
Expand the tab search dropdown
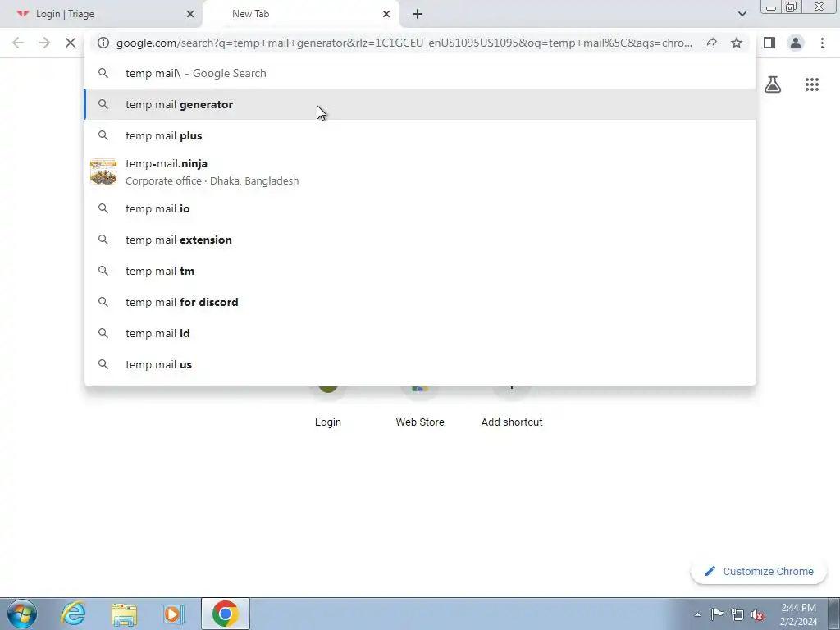[x=742, y=14]
